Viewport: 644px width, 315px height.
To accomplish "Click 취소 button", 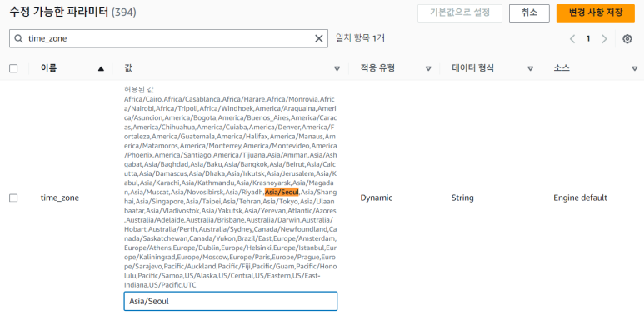I will pos(529,13).
